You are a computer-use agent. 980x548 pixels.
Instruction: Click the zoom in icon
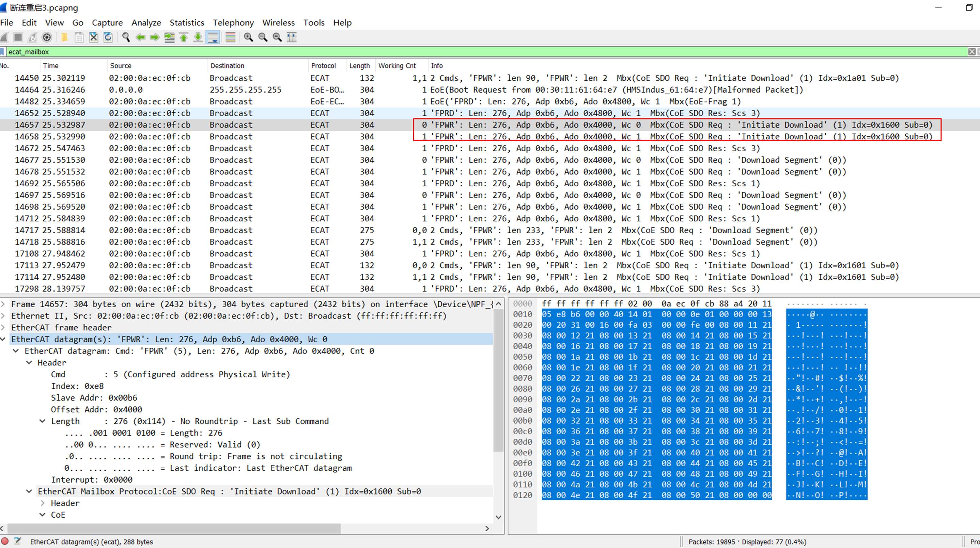(x=248, y=37)
